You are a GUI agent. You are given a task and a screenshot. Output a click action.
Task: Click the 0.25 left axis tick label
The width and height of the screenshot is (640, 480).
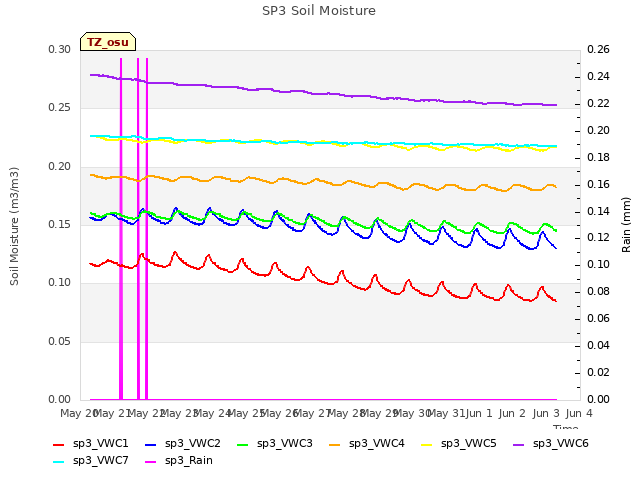pos(60,108)
